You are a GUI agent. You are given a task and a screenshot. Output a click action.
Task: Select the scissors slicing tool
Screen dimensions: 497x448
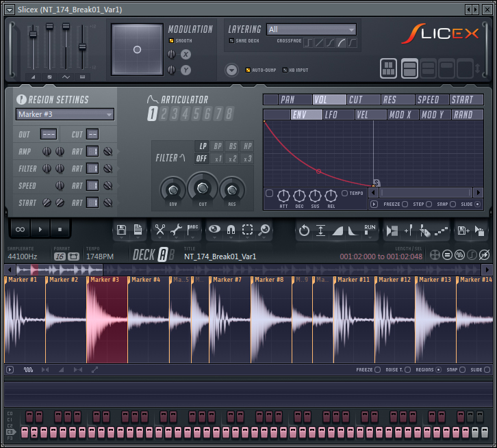coord(160,230)
